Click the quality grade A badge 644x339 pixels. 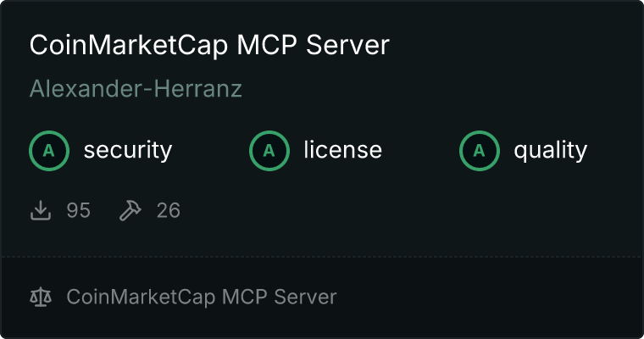[480, 151]
